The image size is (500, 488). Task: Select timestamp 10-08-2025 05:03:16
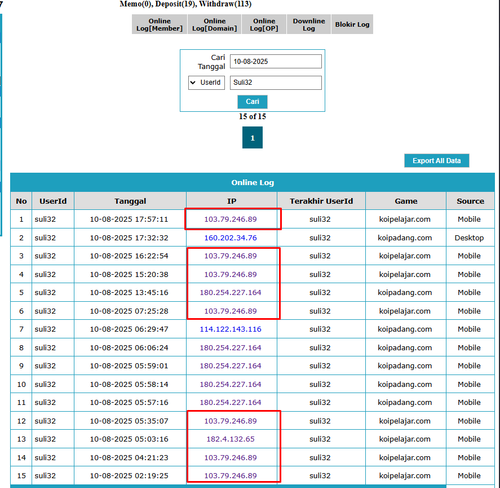click(129, 439)
